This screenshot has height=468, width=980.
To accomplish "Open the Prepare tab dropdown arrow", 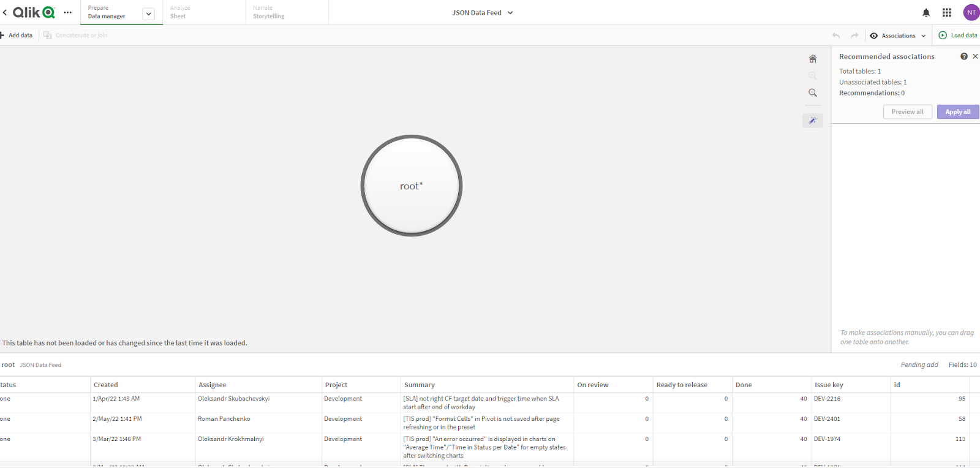I will (149, 14).
